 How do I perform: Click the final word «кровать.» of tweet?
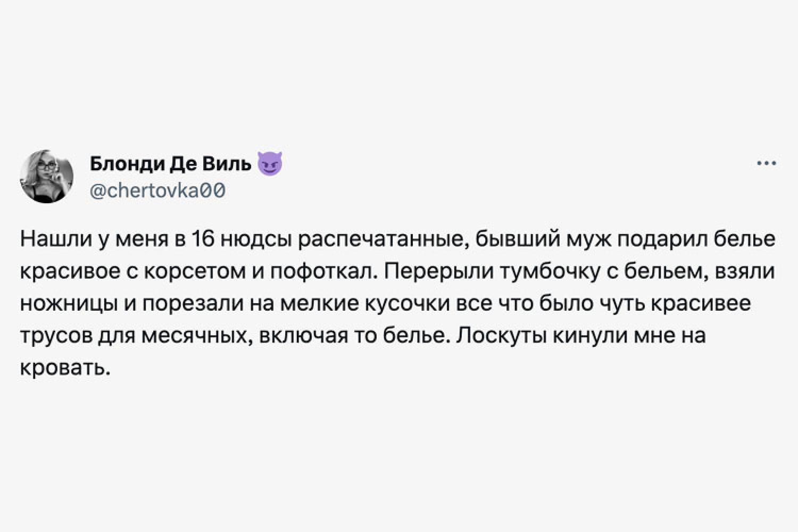pos(65,368)
